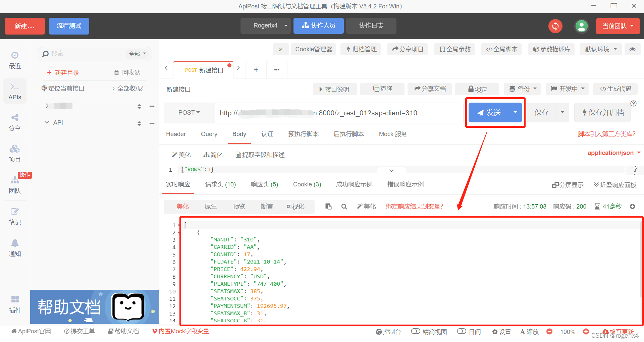Select the 可视化 visualization view
644x342 pixels.
coord(295,207)
